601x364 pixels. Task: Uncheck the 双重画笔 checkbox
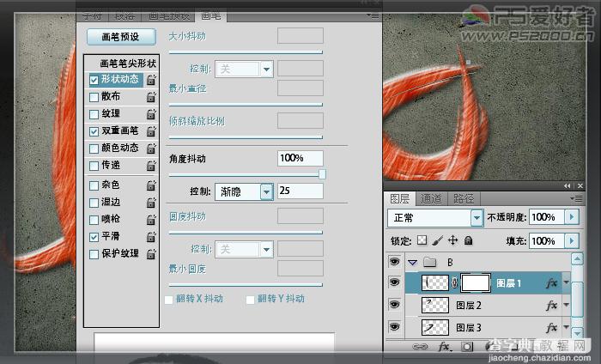coord(94,131)
